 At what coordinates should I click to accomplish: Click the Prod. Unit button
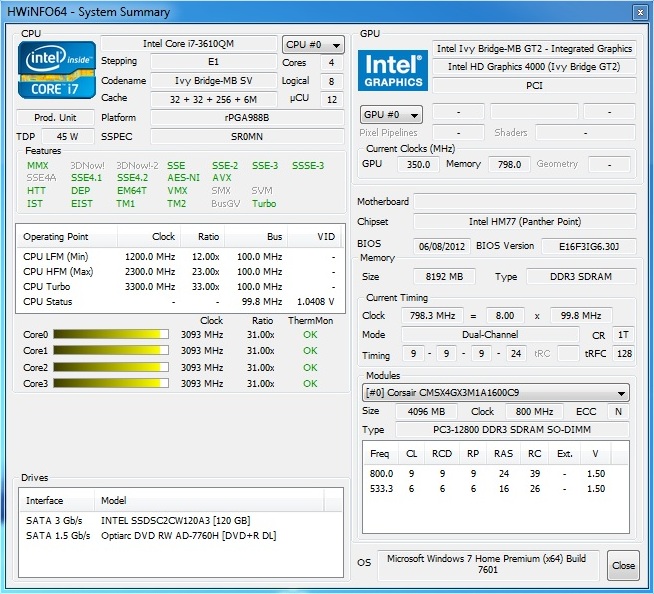pos(55,118)
